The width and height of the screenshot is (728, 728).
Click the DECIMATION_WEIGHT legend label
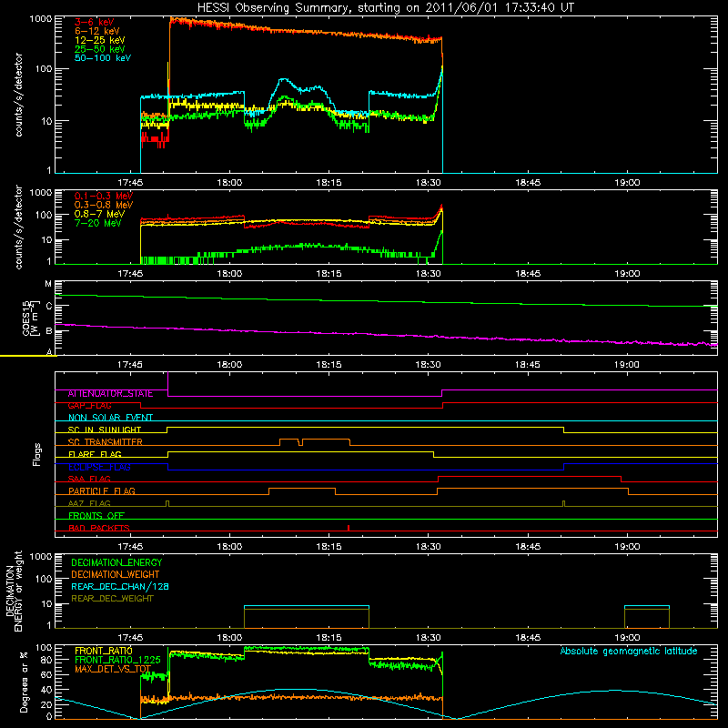click(x=116, y=574)
